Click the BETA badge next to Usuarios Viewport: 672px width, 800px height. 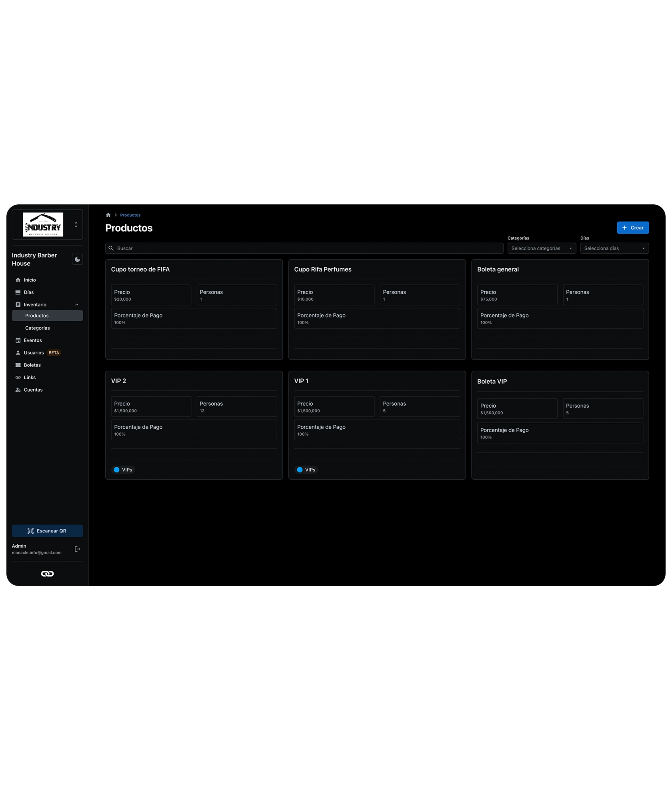point(54,353)
